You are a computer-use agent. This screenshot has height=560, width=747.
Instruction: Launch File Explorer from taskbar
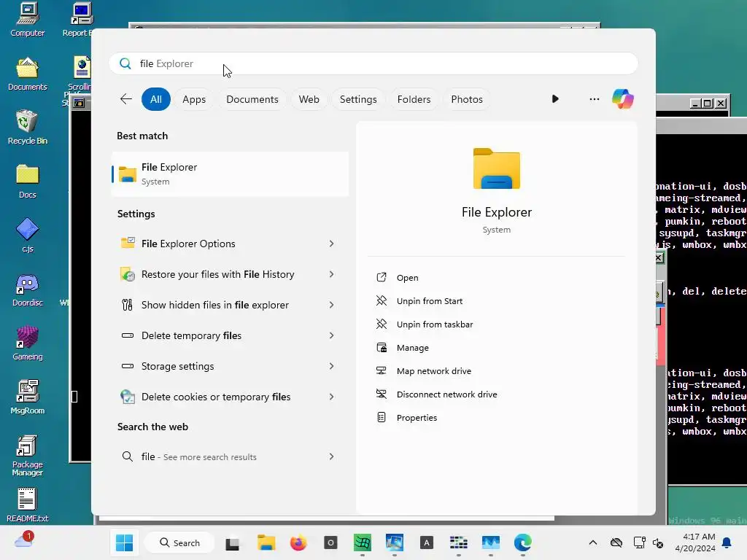click(266, 542)
